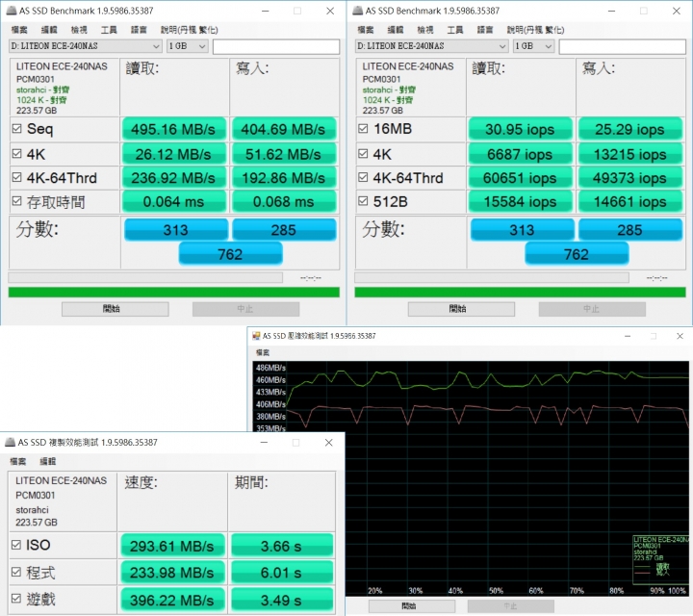Minimize the MB/s benchmark window
The image size is (693, 616).
tap(266, 11)
